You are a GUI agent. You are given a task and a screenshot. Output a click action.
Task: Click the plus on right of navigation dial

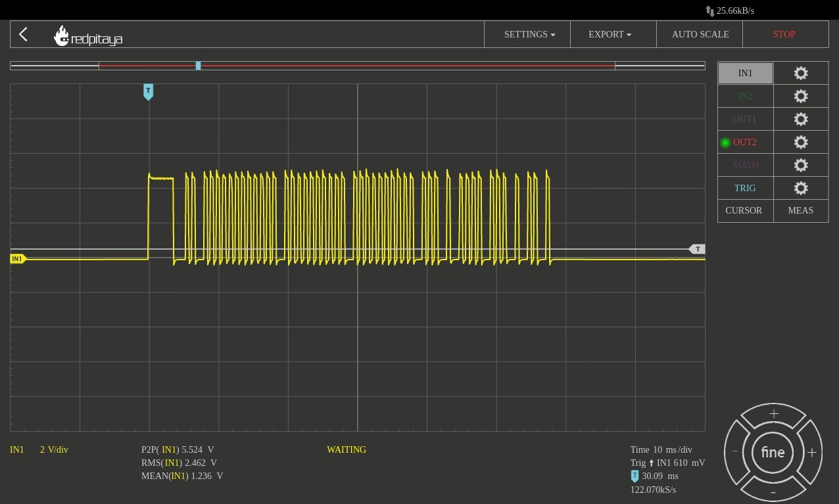point(811,452)
